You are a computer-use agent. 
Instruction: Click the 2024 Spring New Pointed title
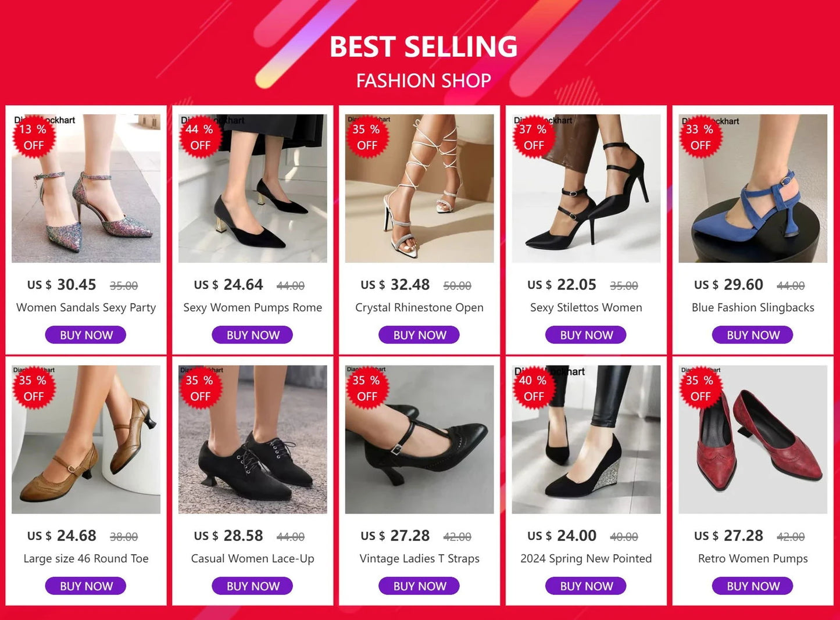click(x=586, y=559)
